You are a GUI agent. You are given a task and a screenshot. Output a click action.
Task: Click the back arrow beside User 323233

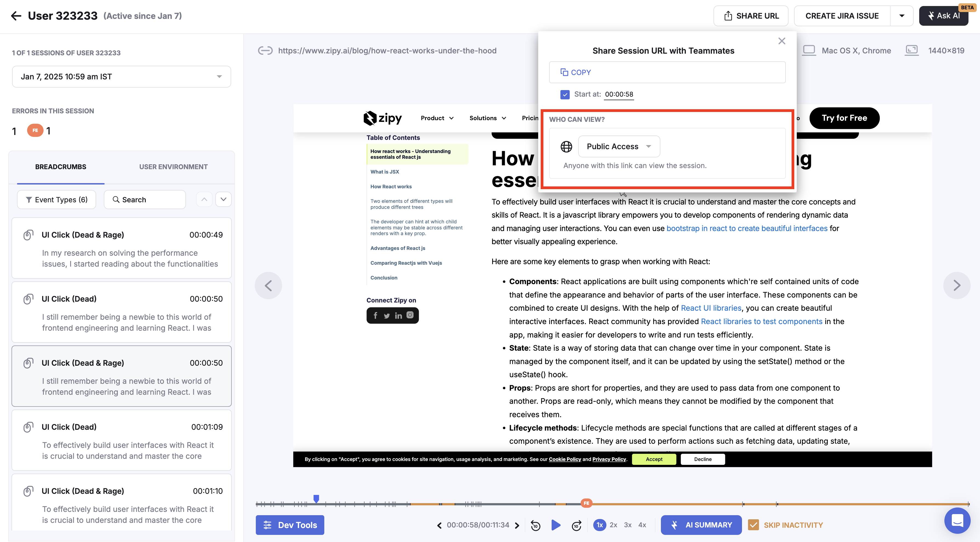click(16, 16)
